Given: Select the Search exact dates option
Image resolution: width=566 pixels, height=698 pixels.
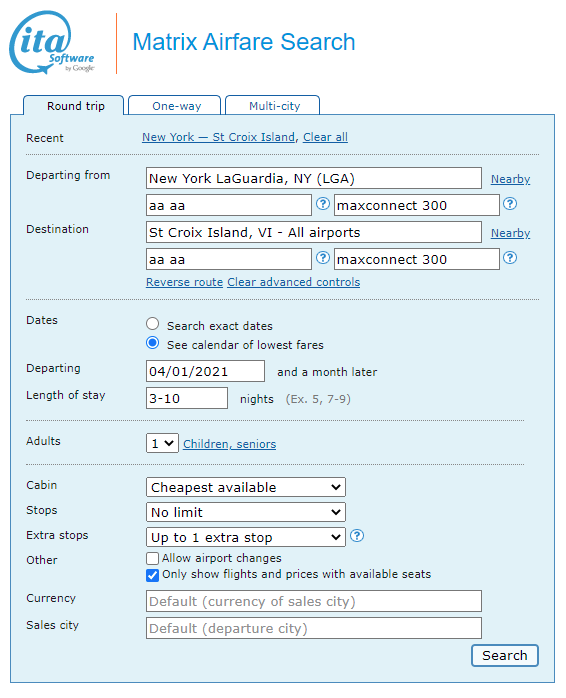Looking at the screenshot, I should click(x=152, y=324).
